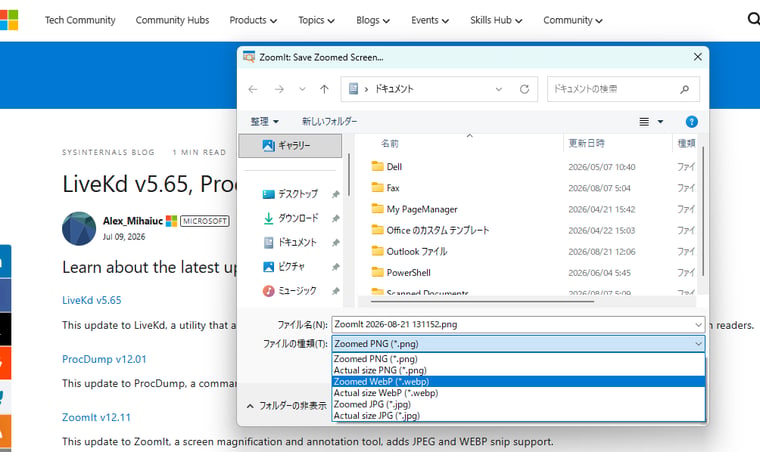Expand Events menu in browser page
Screen dimensions: 760x452
(x=430, y=20)
